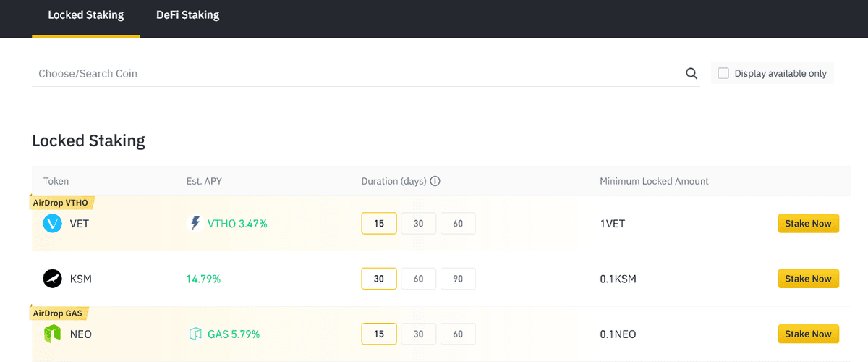Click the AirDrop VTHO badge
Screen dimensions: 868x362
pyautogui.click(x=63, y=203)
